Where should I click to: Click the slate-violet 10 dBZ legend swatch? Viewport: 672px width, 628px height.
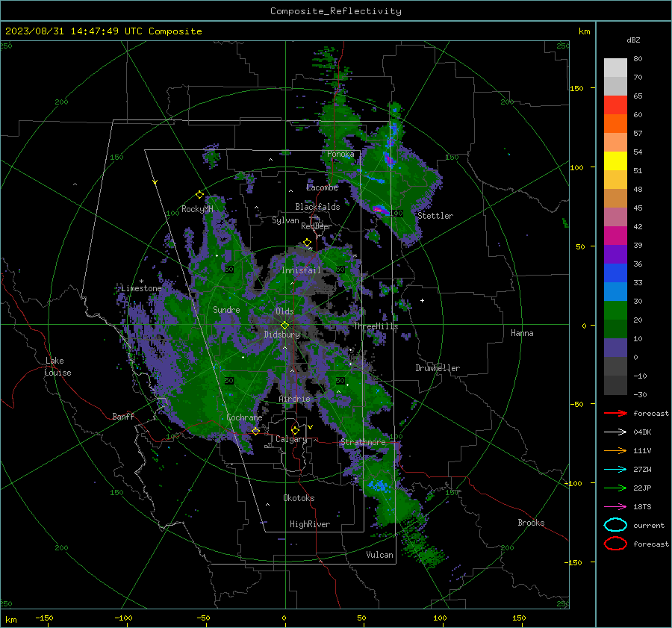(x=615, y=348)
